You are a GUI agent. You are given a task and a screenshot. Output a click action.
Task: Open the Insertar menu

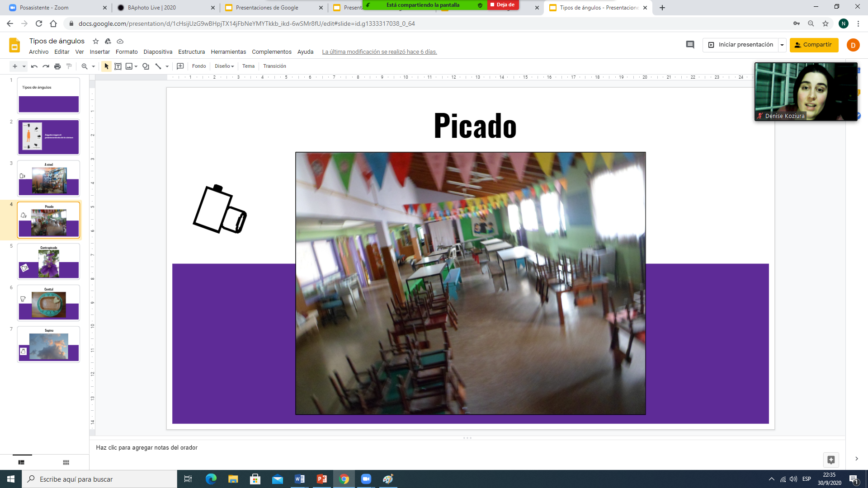pos(99,52)
